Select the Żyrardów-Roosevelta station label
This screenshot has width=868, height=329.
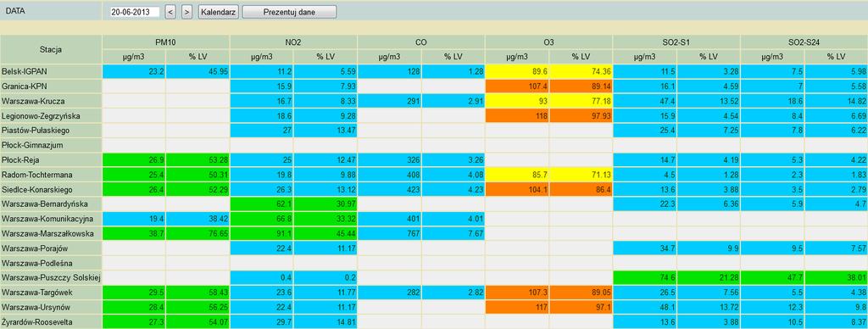(51, 321)
